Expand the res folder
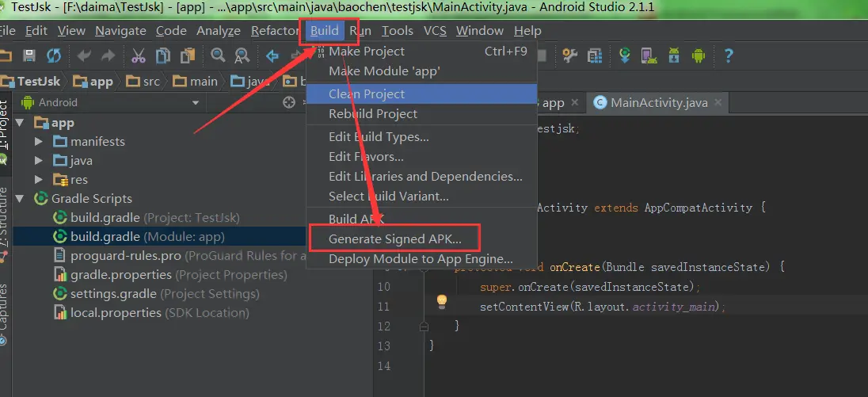The height and width of the screenshot is (397, 868). [x=38, y=179]
